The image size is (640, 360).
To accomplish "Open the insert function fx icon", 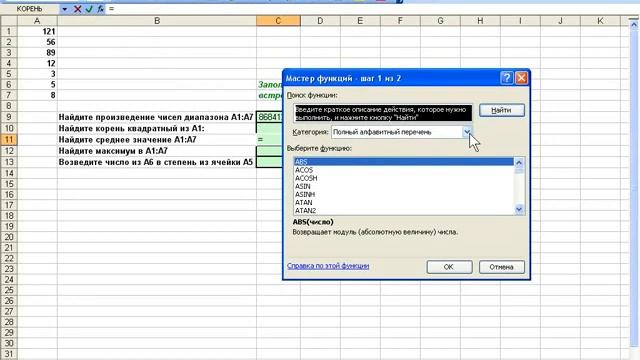I will [x=100, y=9].
